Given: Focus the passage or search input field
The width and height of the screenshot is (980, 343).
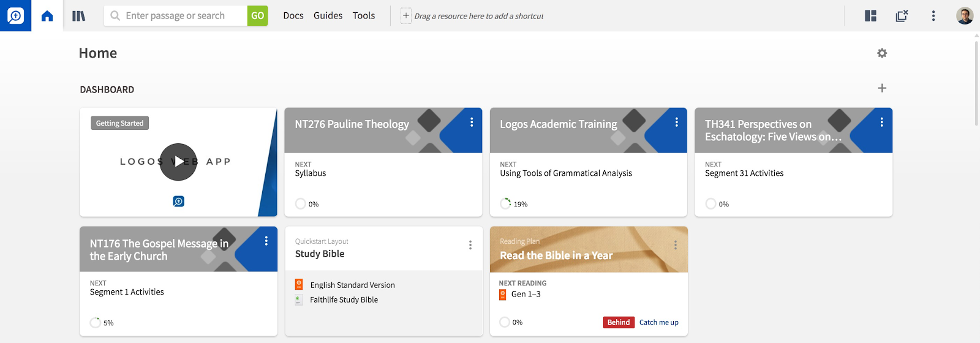Looking at the screenshot, I should tap(176, 16).
